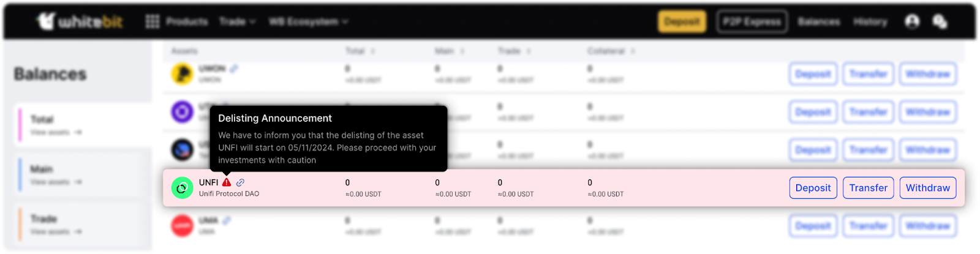Open the products grid icon
The image size is (980, 254).
pyautogui.click(x=153, y=21)
